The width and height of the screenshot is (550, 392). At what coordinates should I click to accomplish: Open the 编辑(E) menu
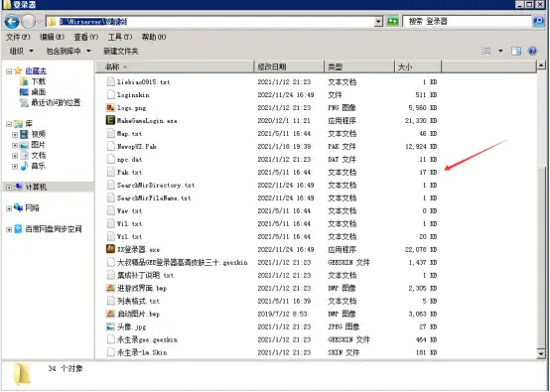click(x=52, y=37)
